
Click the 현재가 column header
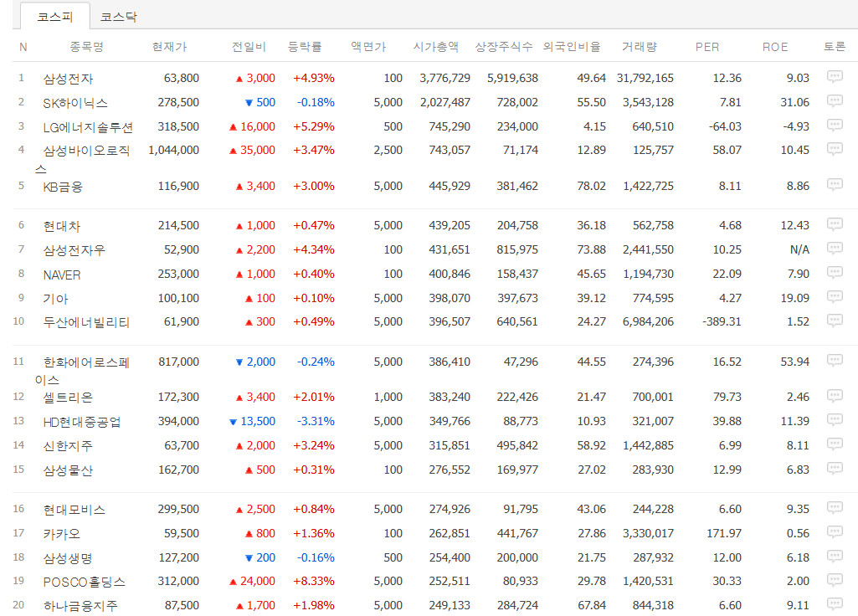tap(170, 47)
